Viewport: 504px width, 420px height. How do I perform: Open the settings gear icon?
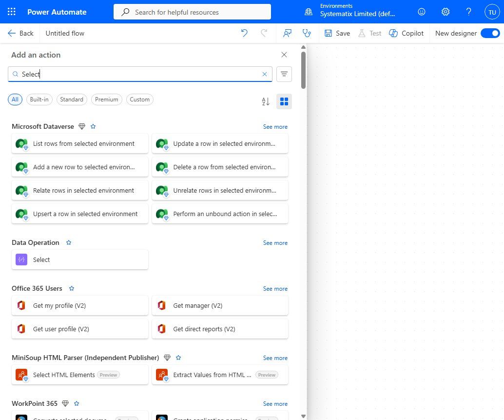click(x=445, y=12)
